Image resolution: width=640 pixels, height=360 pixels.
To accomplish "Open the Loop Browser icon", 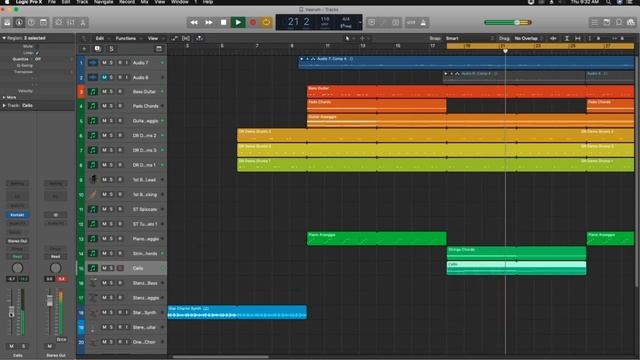I will 619,22.
